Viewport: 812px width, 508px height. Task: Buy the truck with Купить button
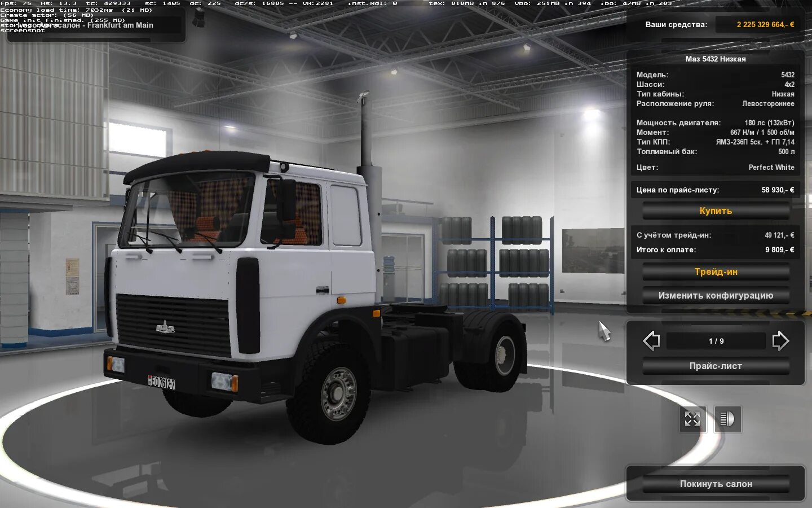point(716,211)
